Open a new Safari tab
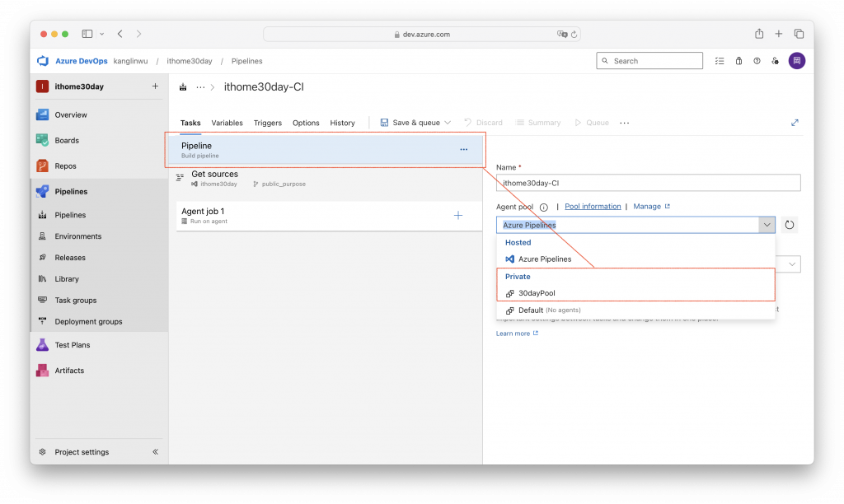The image size is (844, 504). (778, 34)
